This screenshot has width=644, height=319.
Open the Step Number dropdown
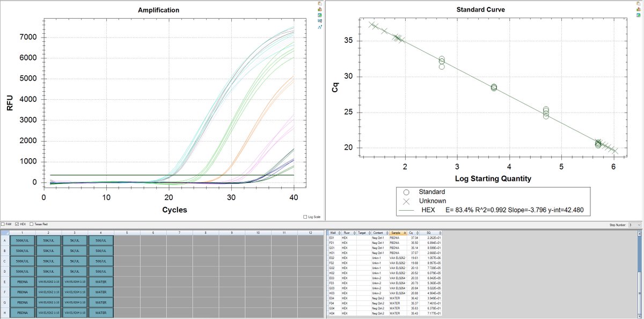639,225
